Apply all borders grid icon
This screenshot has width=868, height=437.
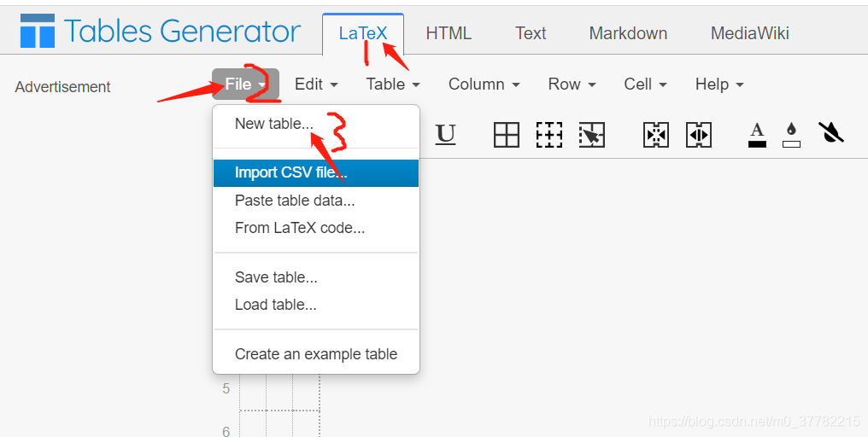tap(506, 134)
